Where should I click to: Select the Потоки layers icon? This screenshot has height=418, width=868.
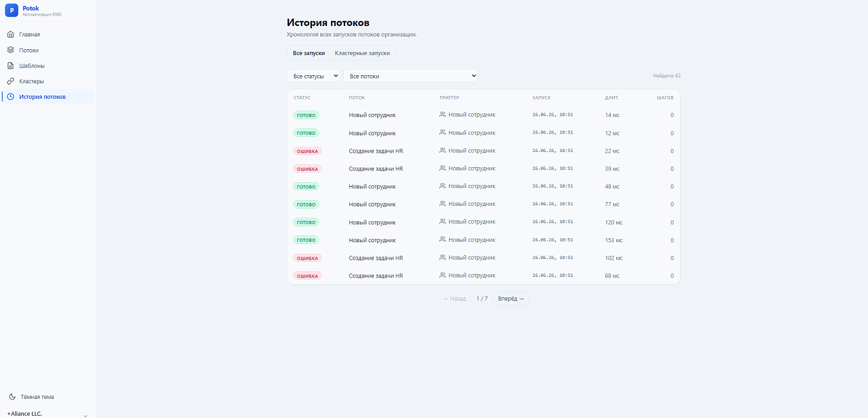coord(10,50)
